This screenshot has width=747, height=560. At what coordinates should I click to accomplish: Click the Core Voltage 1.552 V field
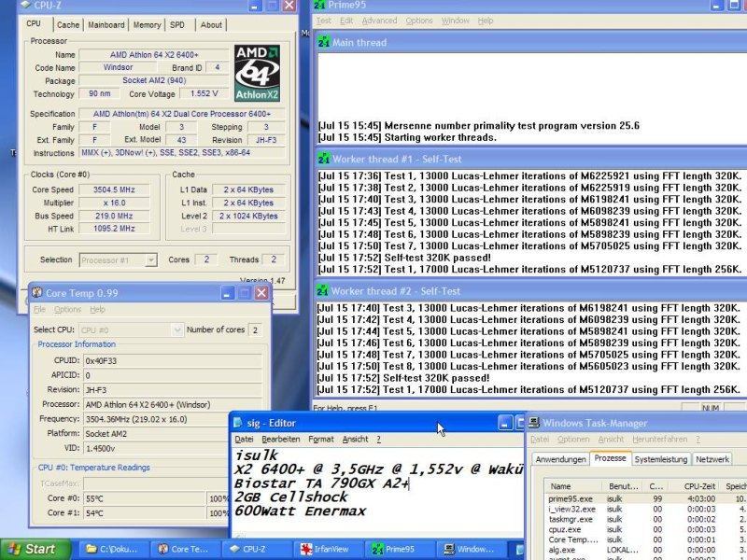pyautogui.click(x=204, y=94)
